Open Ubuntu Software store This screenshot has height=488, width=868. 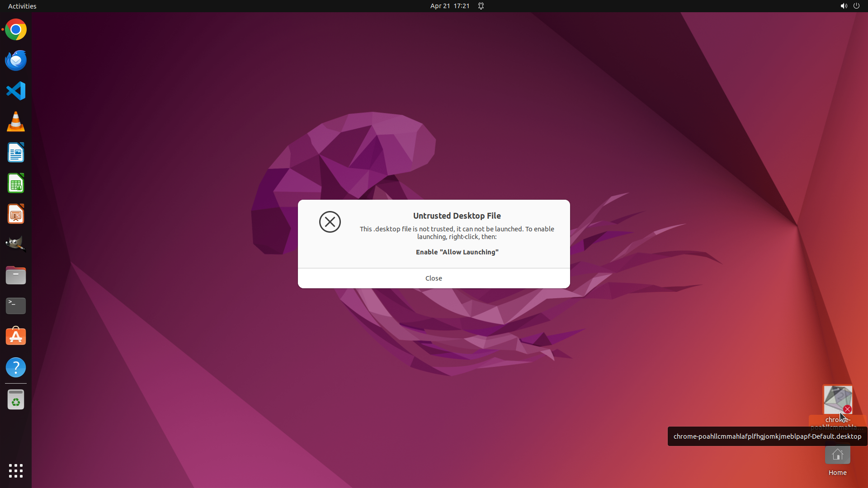point(16,337)
